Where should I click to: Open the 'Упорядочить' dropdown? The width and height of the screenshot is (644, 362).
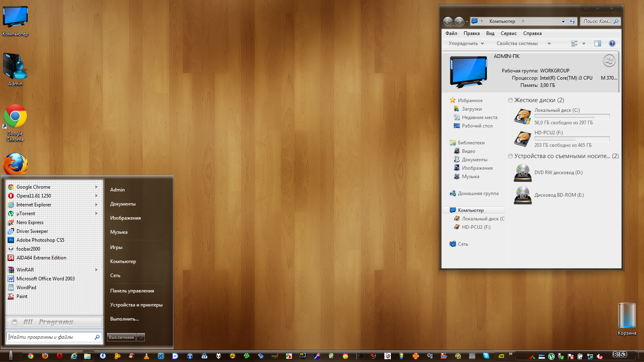pyautogui.click(x=466, y=43)
